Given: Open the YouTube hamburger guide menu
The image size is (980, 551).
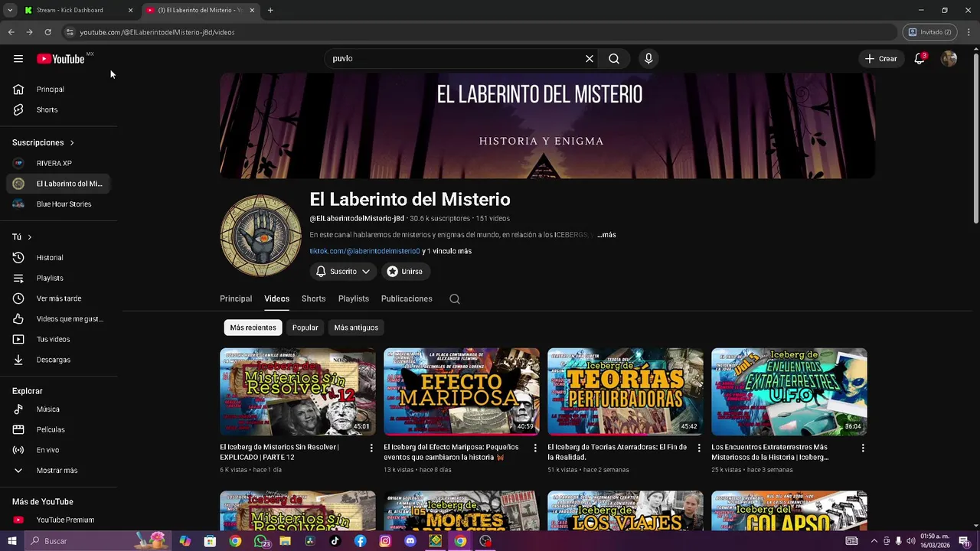Looking at the screenshot, I should point(18,59).
